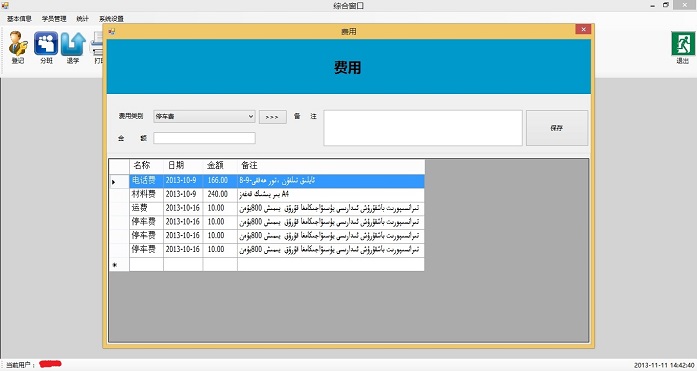Click the 166.00 amount cell
Screen dimensions: 697x371
220,181
